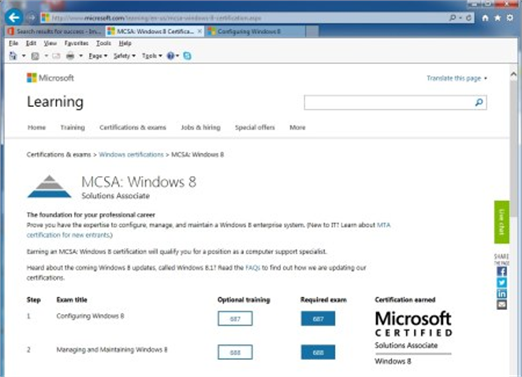Click Managing and Maintaining Windows 8 title
This screenshot has width=522, height=377.
[112, 350]
